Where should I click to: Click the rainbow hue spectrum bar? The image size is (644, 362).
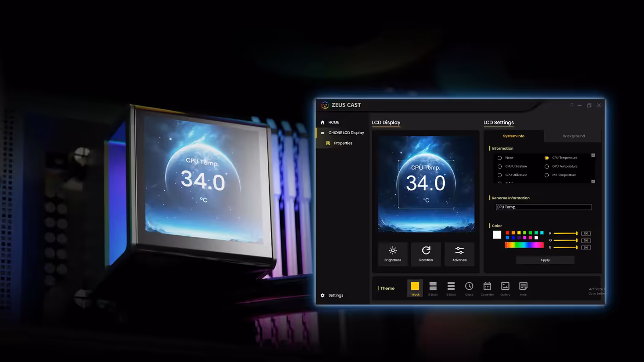(524, 245)
